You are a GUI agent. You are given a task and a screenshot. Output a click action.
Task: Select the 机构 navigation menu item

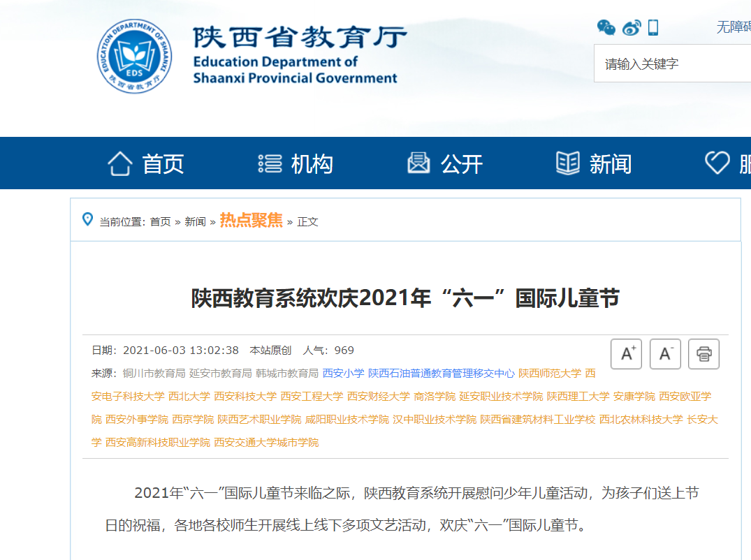point(296,163)
